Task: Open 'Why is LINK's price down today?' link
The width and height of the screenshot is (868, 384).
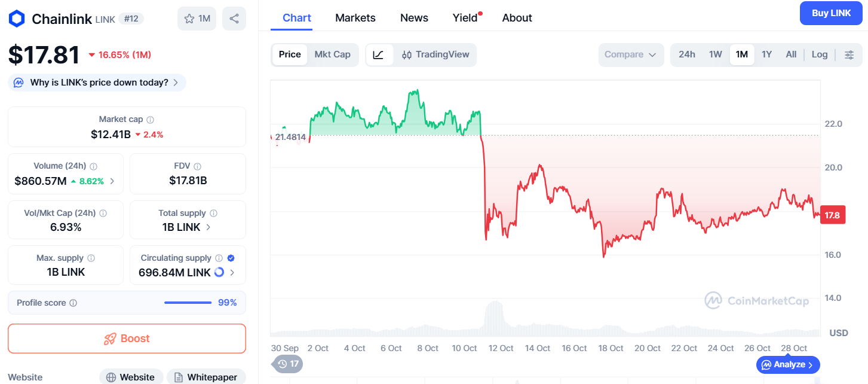Action: tap(96, 83)
